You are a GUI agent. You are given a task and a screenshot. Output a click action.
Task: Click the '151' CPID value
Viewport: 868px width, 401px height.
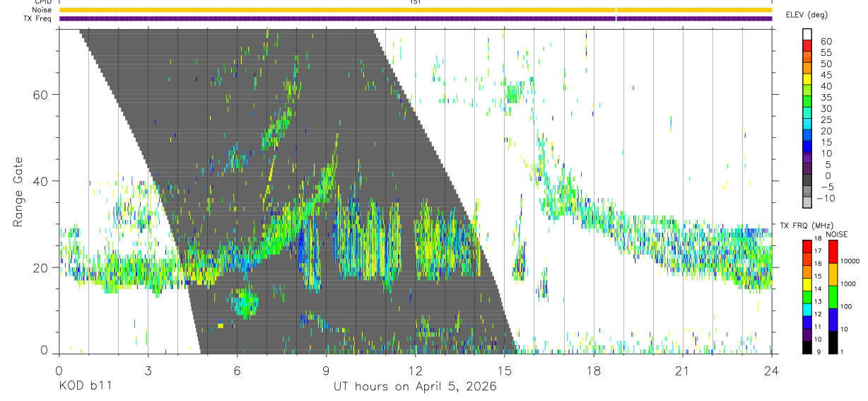tap(416, 2)
